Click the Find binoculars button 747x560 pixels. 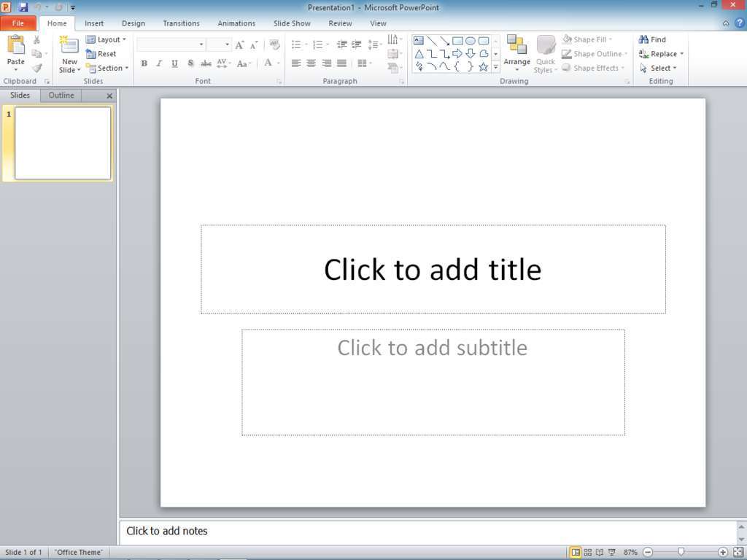653,39
